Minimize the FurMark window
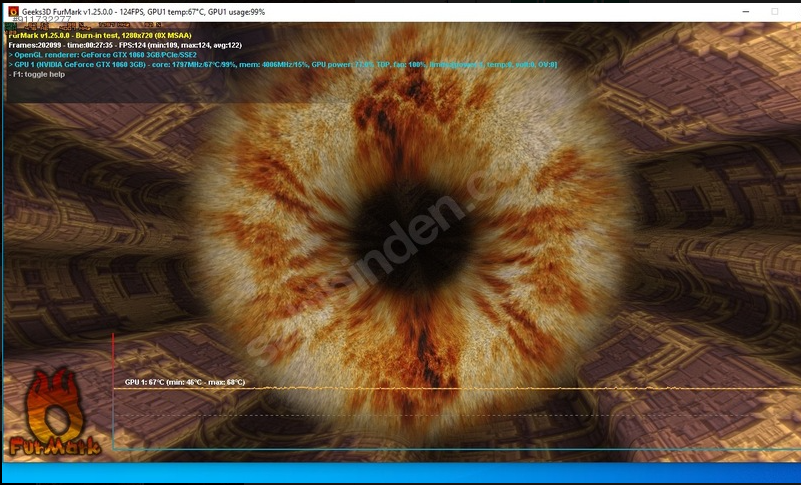 click(x=746, y=11)
